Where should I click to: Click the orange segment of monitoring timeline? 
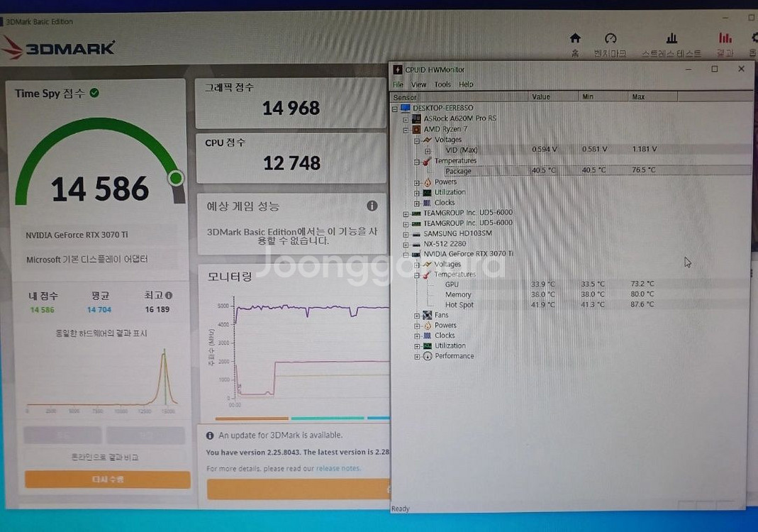[252, 419]
